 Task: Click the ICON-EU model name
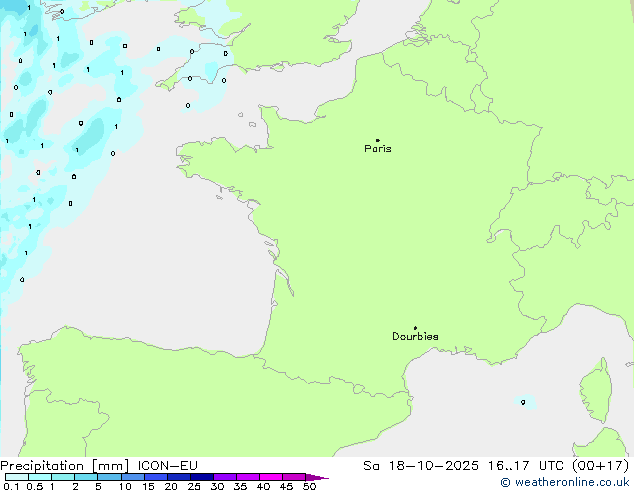click(167, 466)
